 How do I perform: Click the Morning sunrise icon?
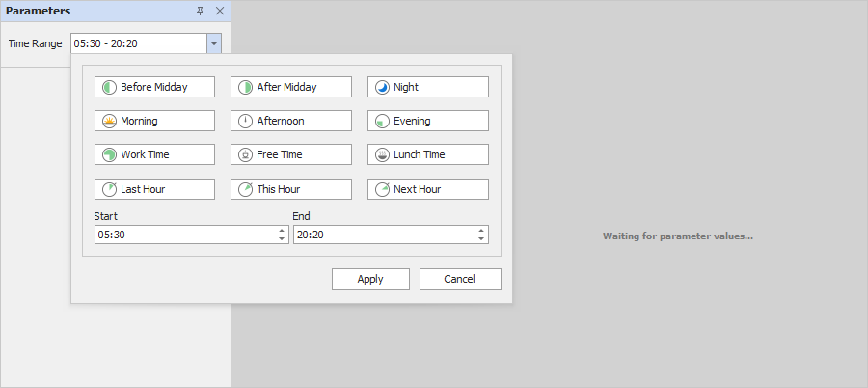point(109,121)
